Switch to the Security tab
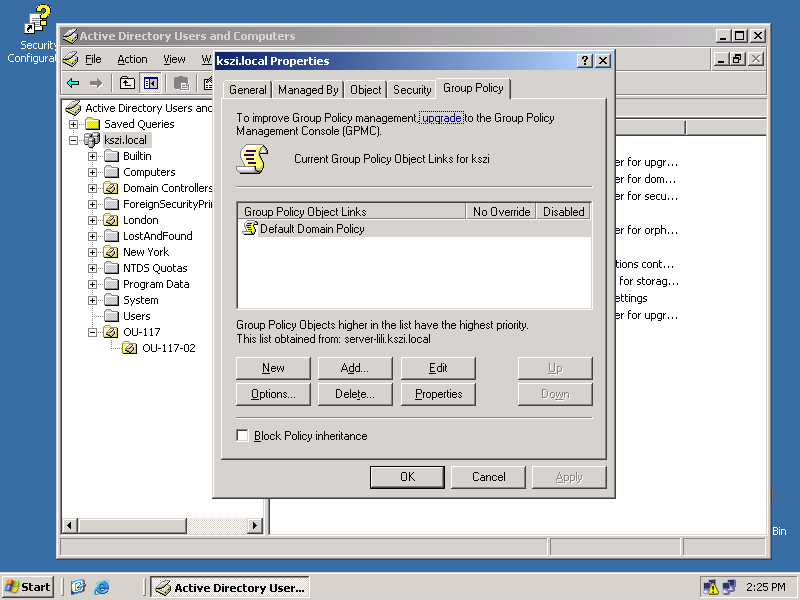 point(412,90)
